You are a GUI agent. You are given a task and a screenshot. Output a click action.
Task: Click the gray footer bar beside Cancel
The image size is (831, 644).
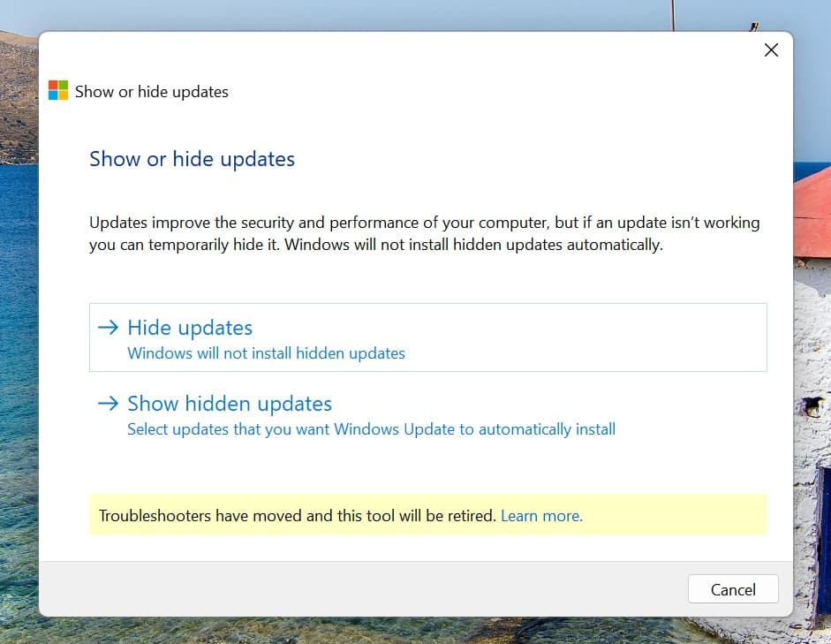pos(360,589)
